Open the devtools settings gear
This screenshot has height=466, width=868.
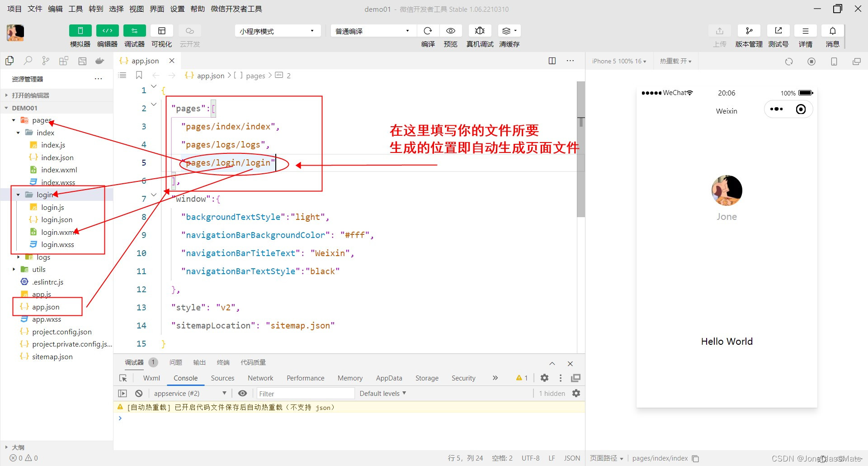point(545,378)
